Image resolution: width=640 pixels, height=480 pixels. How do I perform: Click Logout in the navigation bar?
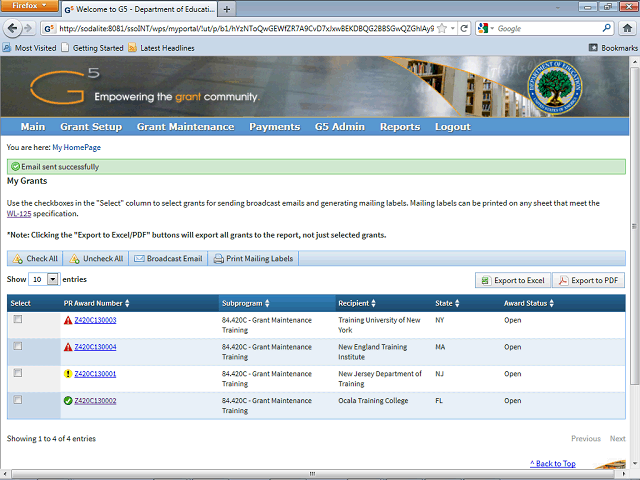coord(453,127)
